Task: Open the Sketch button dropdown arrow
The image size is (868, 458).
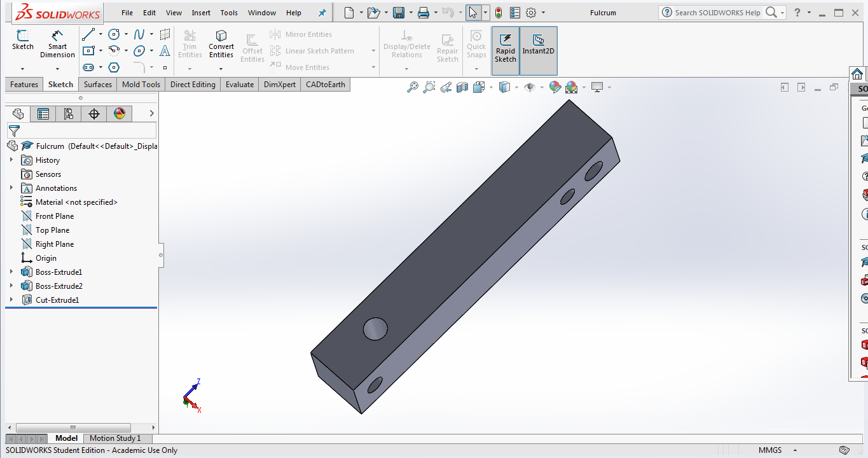Action: pos(22,69)
